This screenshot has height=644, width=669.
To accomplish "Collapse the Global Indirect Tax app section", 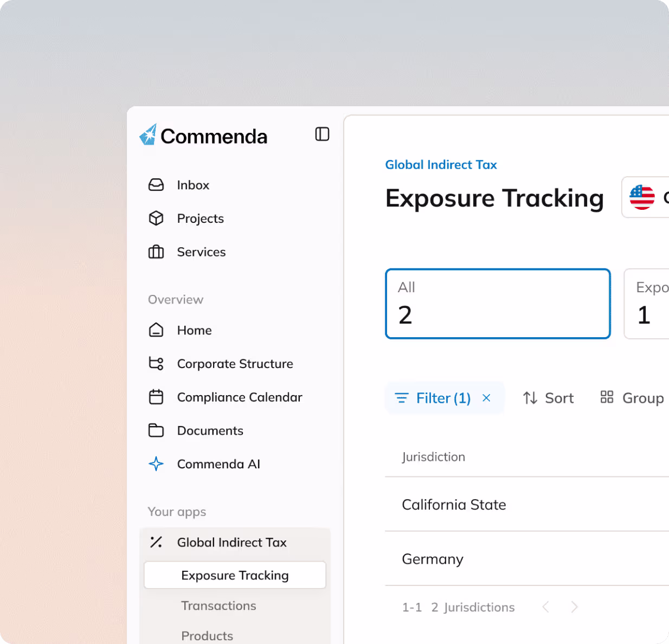I will (231, 543).
